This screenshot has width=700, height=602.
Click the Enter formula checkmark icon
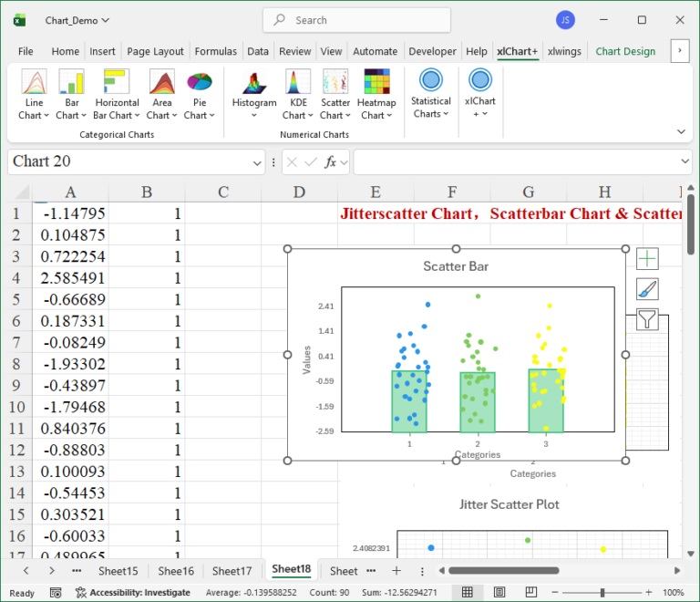click(311, 161)
